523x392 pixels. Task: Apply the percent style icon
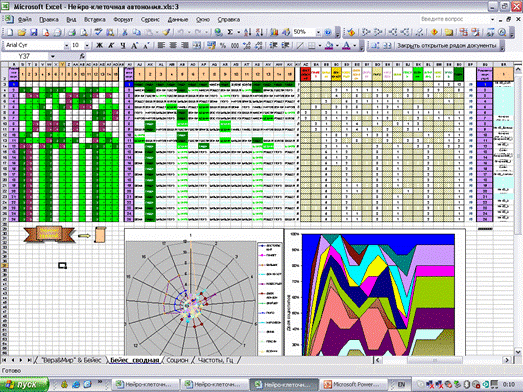(x=223, y=46)
